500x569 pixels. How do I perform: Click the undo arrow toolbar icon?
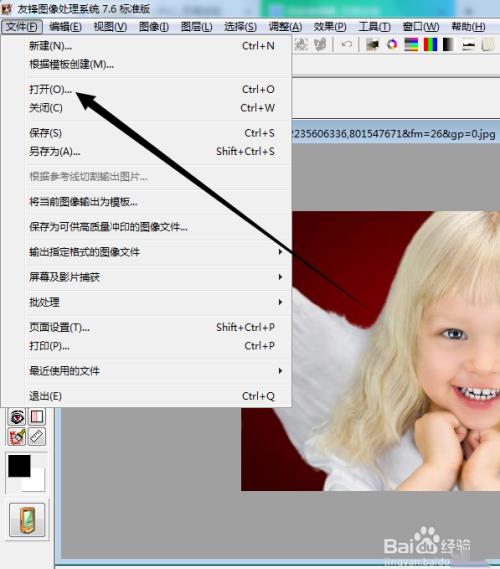pos(347,45)
